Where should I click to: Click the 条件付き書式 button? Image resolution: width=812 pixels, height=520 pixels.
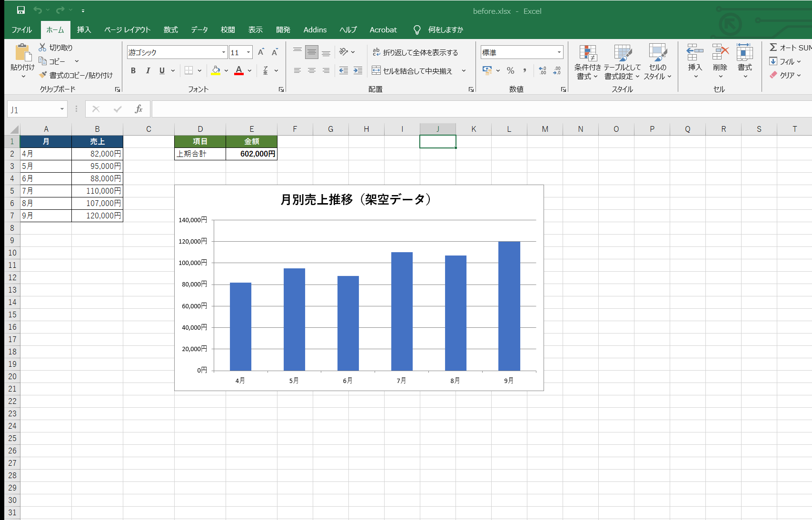pos(587,62)
